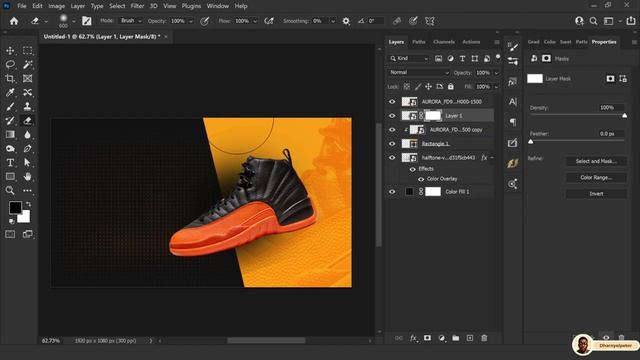This screenshot has width=640, height=360.
Task: Select the Crop tool
Action: pyautogui.click(x=10, y=78)
